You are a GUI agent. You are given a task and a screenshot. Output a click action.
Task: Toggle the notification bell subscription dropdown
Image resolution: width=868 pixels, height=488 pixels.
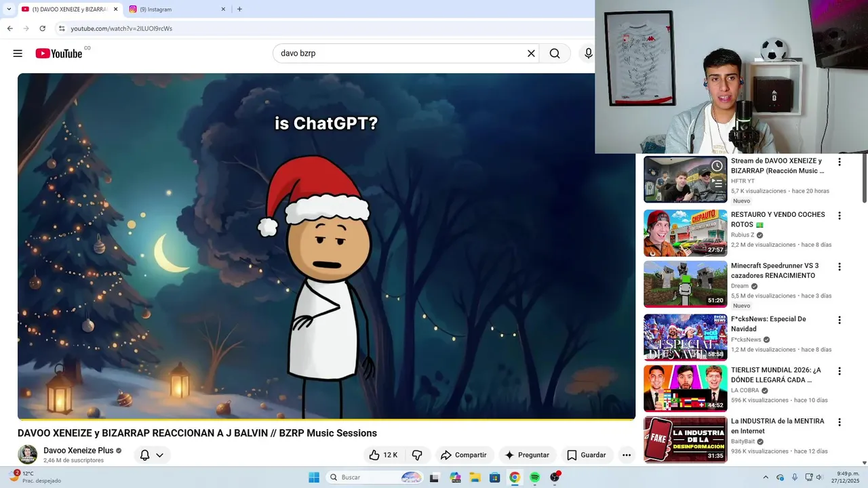151,455
